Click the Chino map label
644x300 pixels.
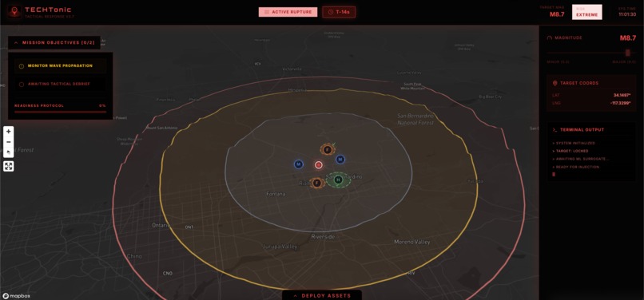[134, 256]
